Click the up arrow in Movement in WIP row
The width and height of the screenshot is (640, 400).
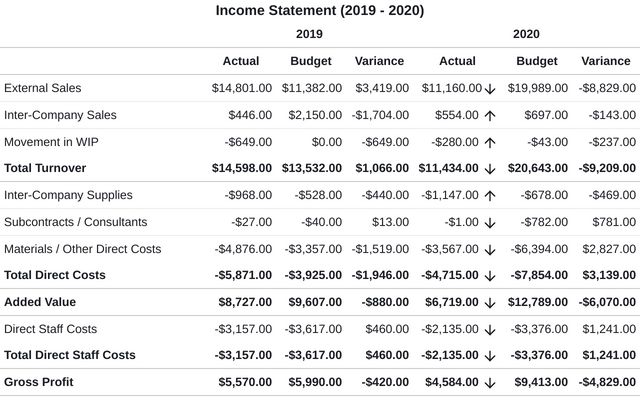point(490,142)
